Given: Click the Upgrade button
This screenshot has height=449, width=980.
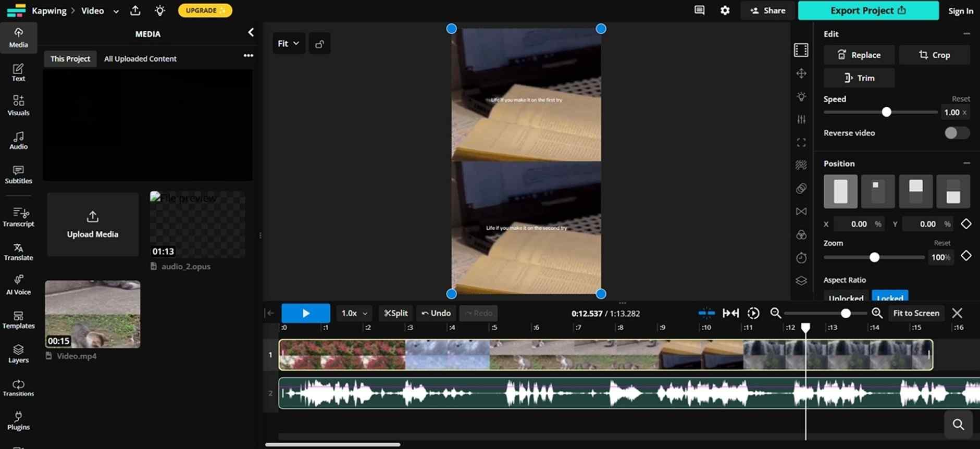Looking at the screenshot, I should (x=205, y=10).
